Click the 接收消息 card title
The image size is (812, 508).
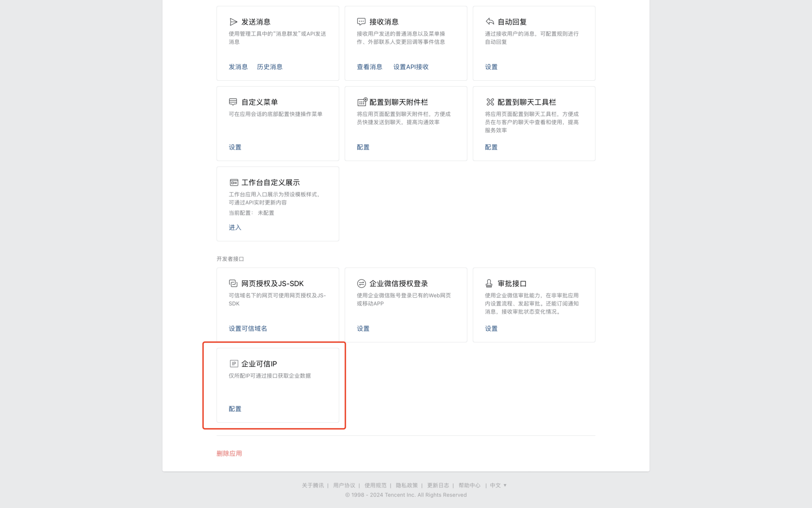(384, 22)
